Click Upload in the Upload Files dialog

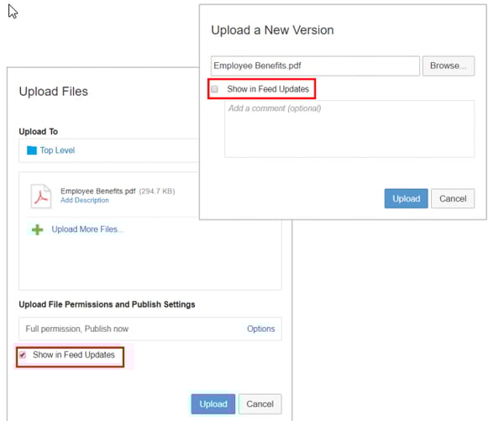[x=213, y=404]
